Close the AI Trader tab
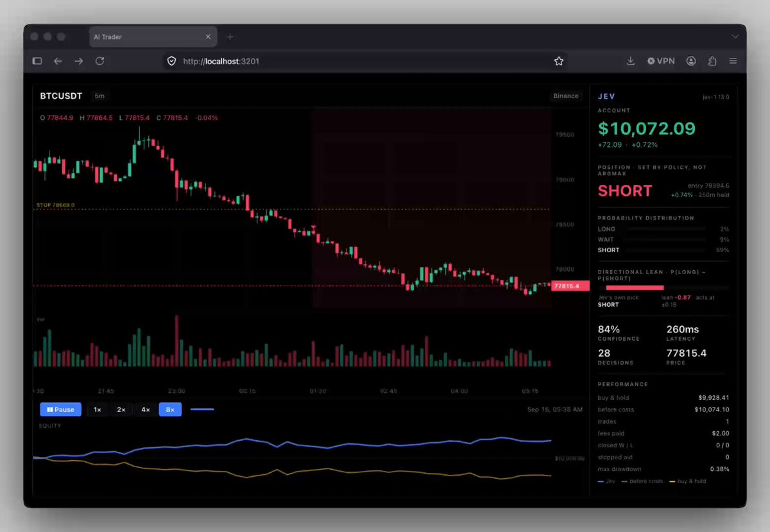Image resolution: width=770 pixels, height=532 pixels. (208, 37)
